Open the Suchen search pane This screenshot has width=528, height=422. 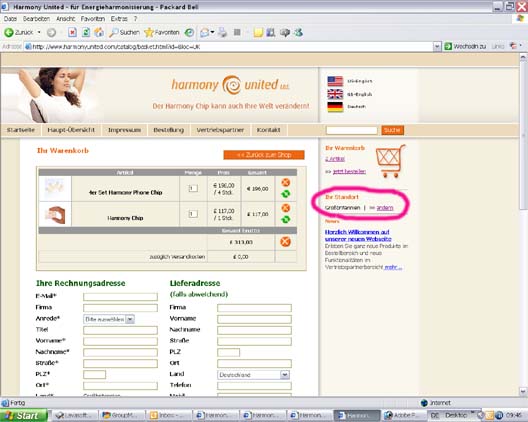click(124, 32)
